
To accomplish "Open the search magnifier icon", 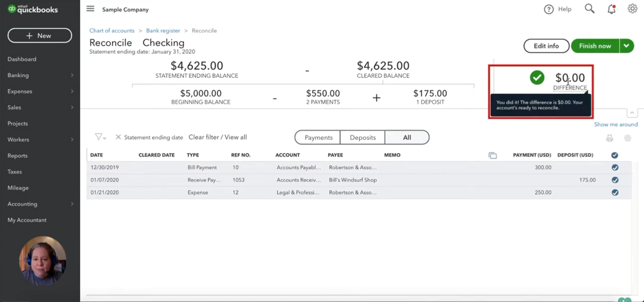I will (589, 8).
